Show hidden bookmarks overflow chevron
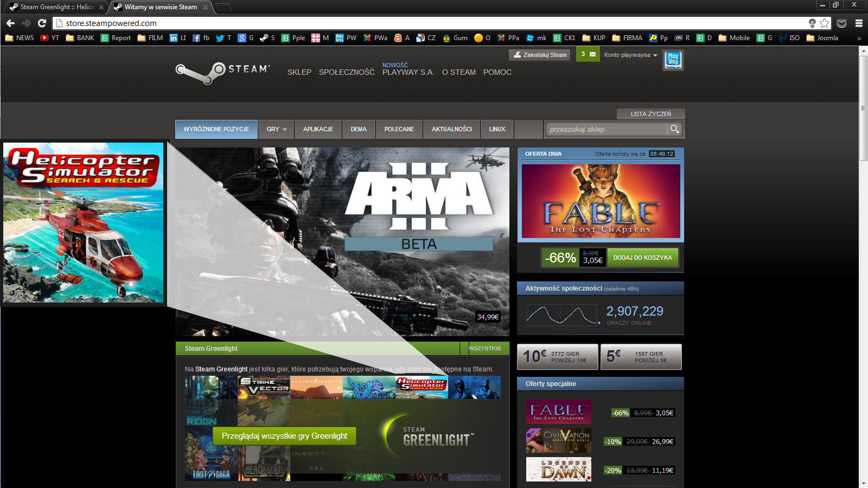 [x=859, y=38]
